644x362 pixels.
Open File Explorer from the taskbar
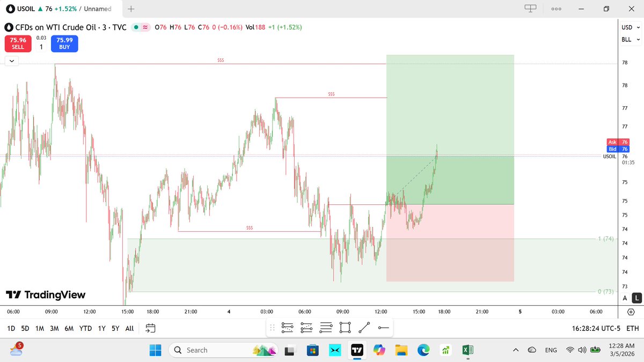(401, 350)
